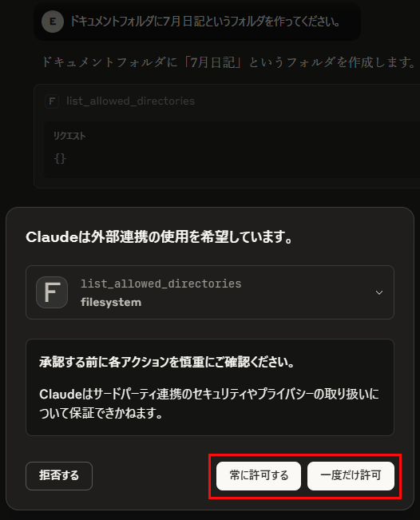Expand the tool details chevron in the dialog
Viewport: 420px width, 520px height.
click(x=379, y=292)
